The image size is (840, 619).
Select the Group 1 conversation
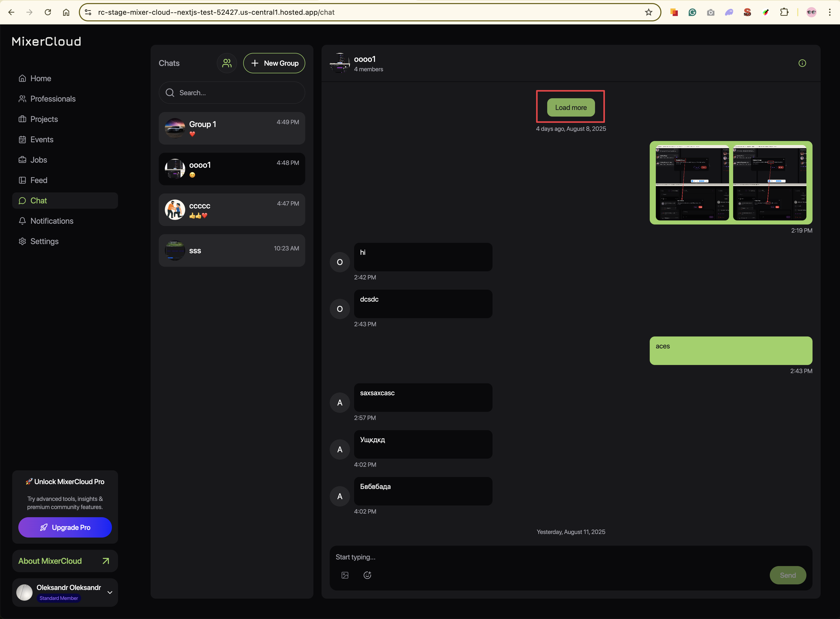pyautogui.click(x=232, y=128)
